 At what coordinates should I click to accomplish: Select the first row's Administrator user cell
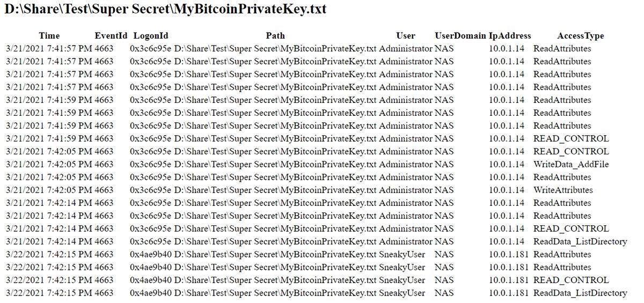point(405,48)
